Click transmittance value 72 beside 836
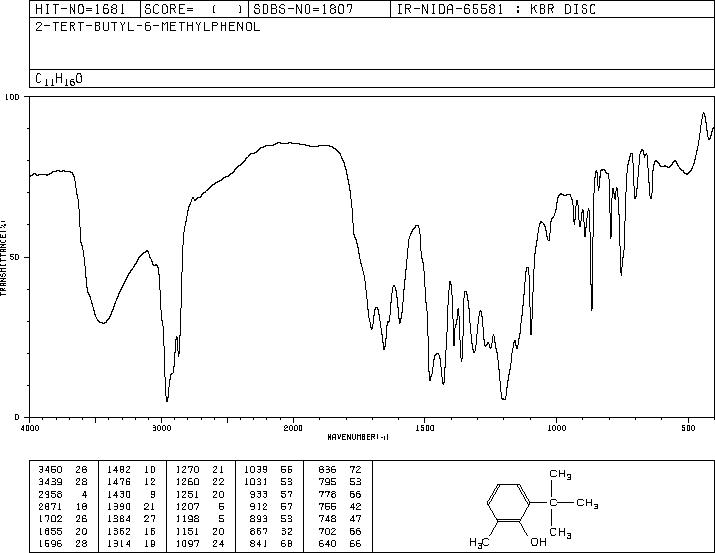Screen dimensions: 715x553 (x=355, y=470)
